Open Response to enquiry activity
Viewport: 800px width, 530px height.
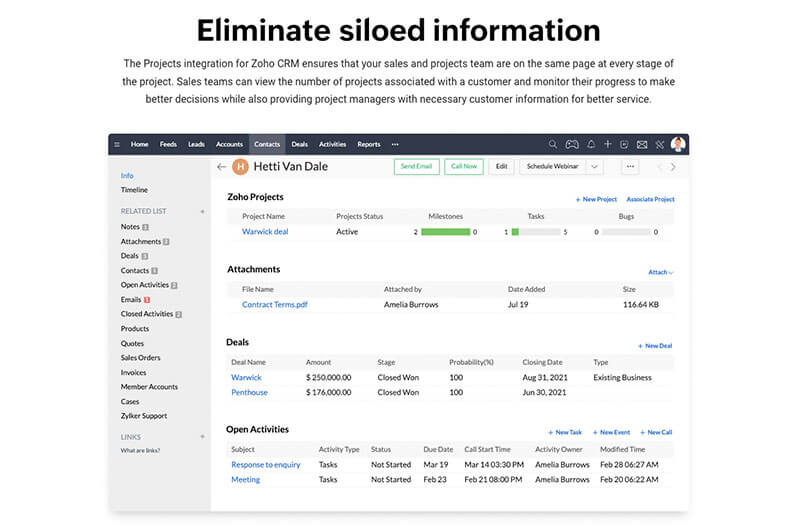coord(265,465)
